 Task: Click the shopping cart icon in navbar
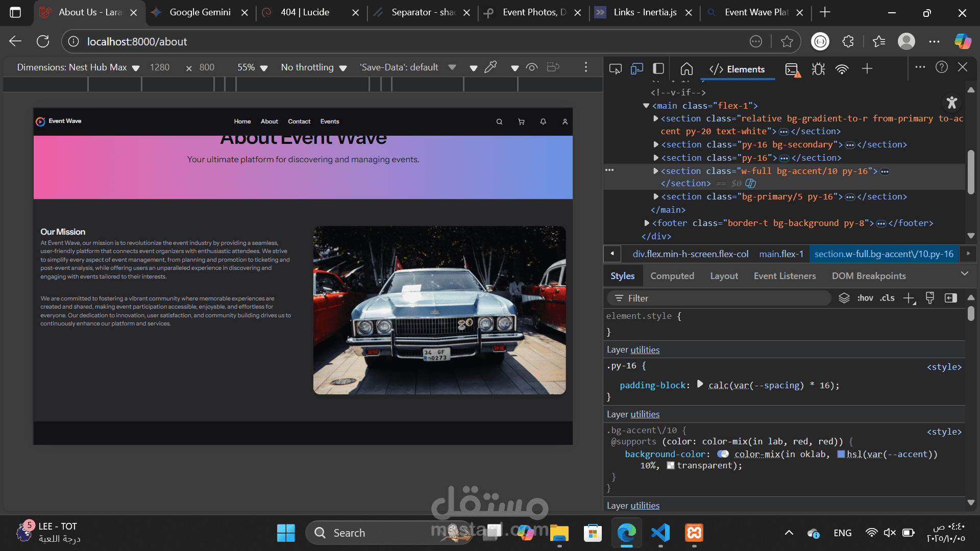[521, 122]
